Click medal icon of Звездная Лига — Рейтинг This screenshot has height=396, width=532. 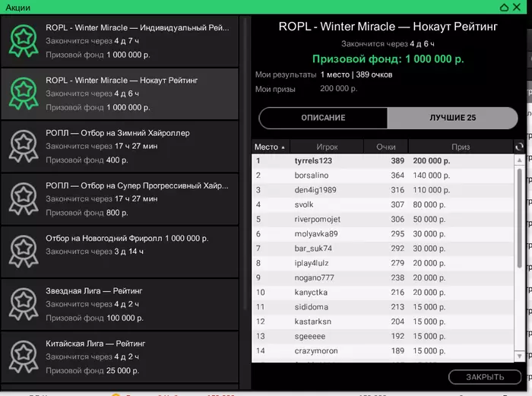click(x=24, y=304)
